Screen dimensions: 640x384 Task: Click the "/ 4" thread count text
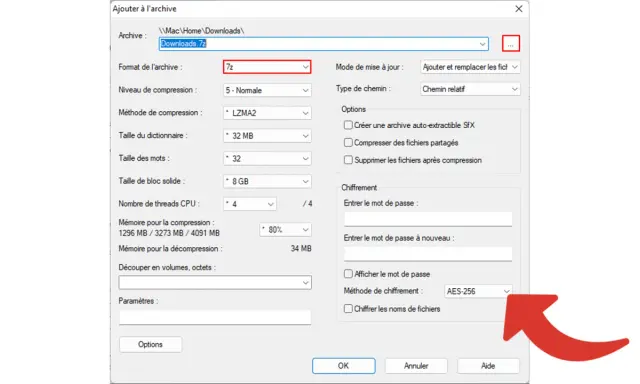pyautogui.click(x=308, y=204)
